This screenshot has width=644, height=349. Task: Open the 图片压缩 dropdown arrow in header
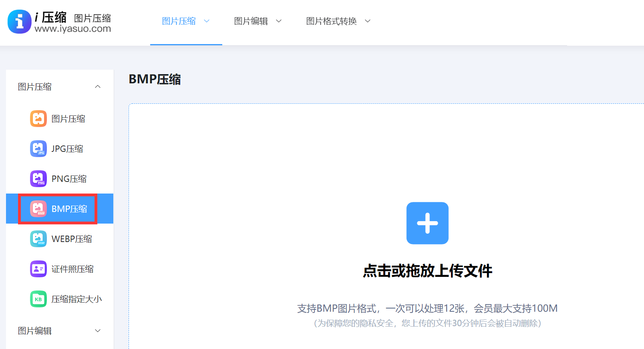(x=207, y=21)
